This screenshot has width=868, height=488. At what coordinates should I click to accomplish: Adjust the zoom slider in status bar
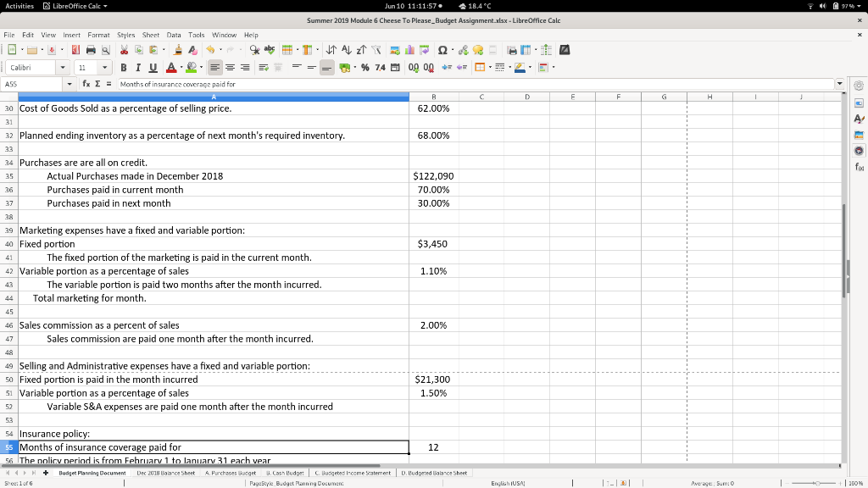pyautogui.click(x=817, y=483)
